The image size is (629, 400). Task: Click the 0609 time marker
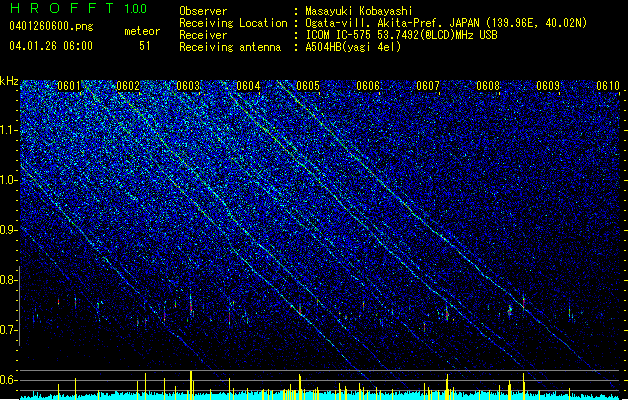coord(548,86)
